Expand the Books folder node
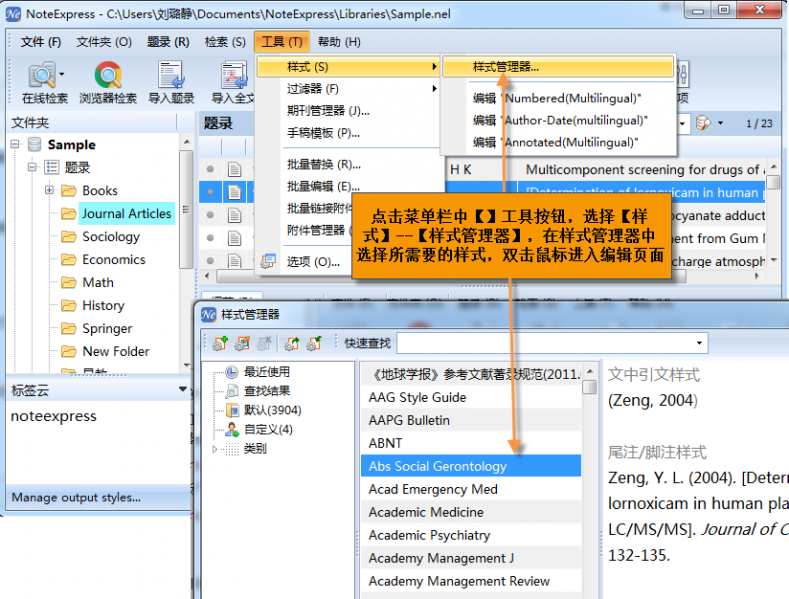 pos(49,190)
